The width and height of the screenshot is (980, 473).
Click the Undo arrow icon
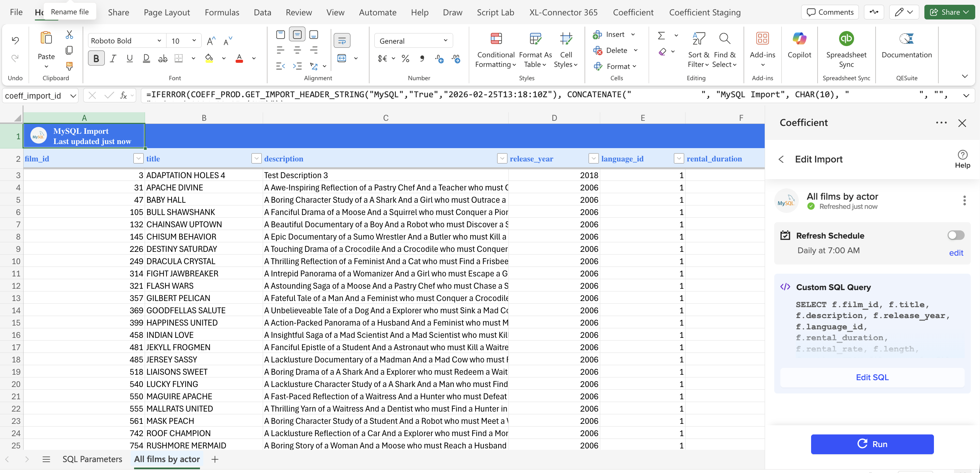[15, 40]
